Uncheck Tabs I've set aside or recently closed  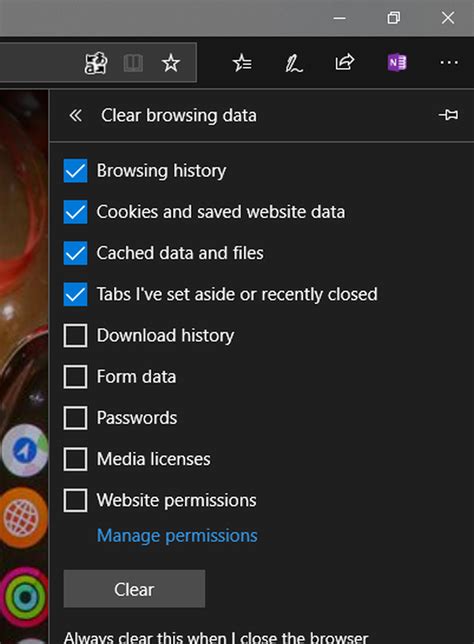(x=75, y=294)
